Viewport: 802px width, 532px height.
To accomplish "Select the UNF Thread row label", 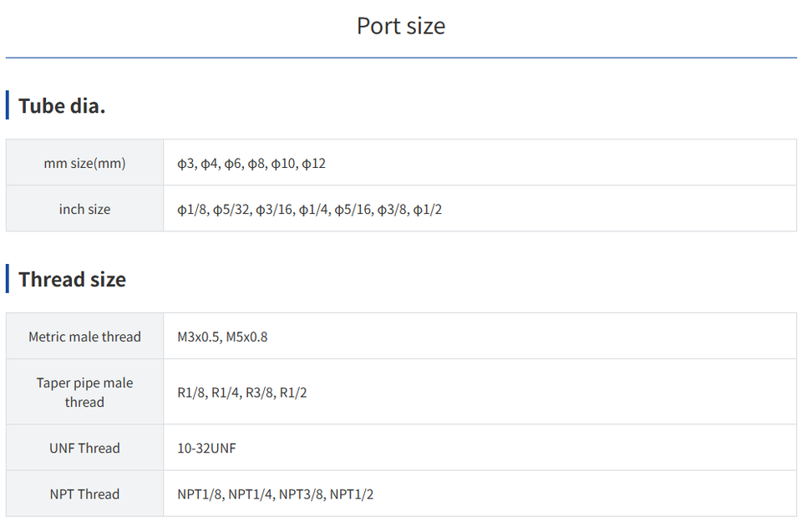I will pos(84,448).
